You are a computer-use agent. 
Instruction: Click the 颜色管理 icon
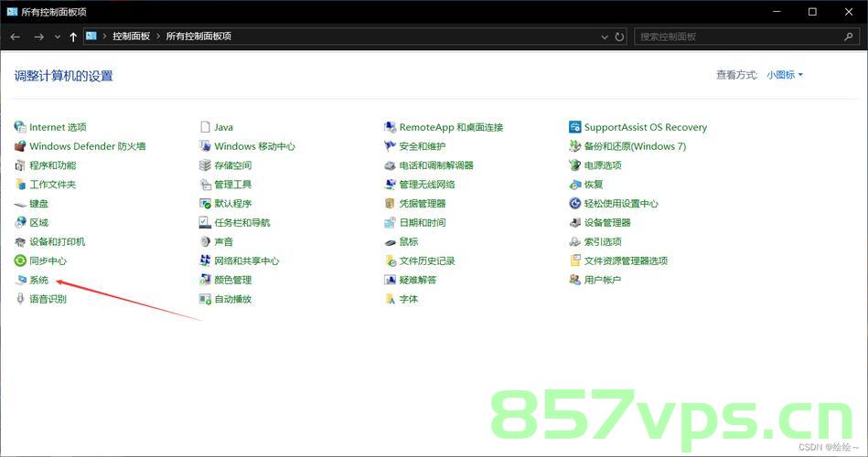coord(205,280)
